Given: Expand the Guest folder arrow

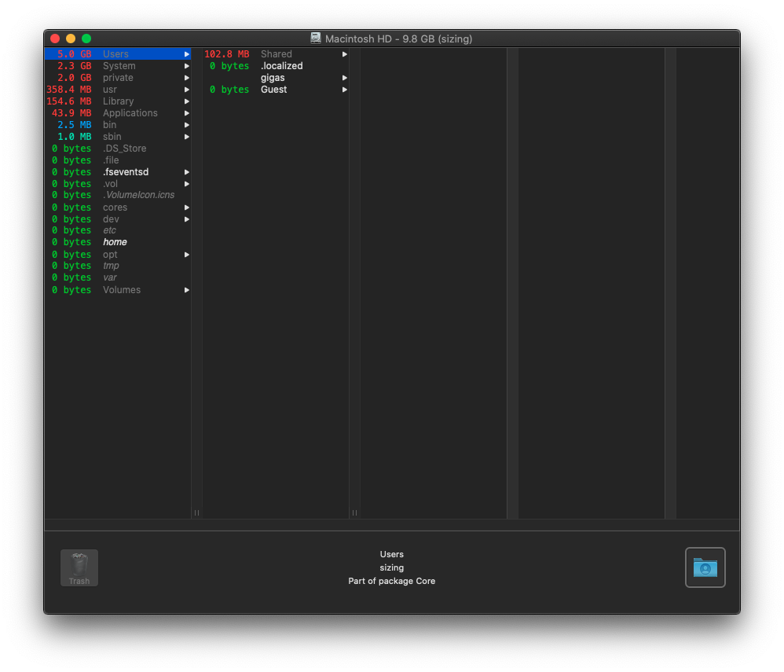Looking at the screenshot, I should click(345, 90).
